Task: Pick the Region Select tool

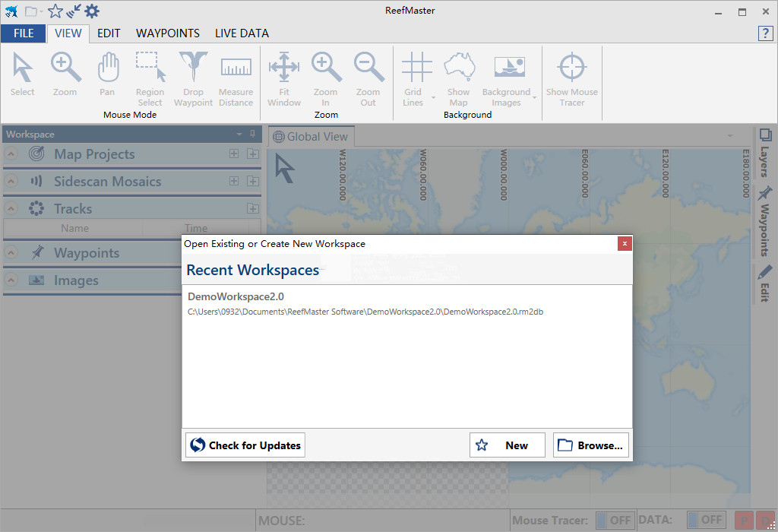Action: point(150,79)
